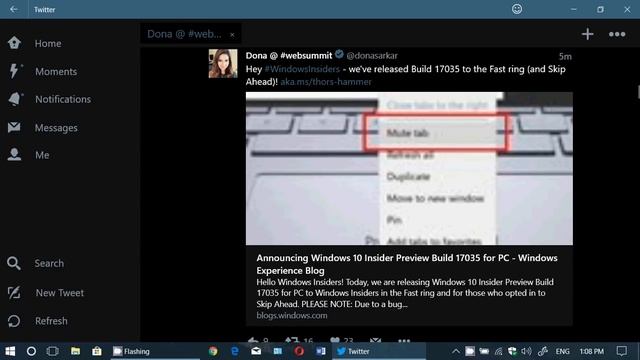Click the 5m tweet timestamp
640x360 pixels.
tap(565, 56)
